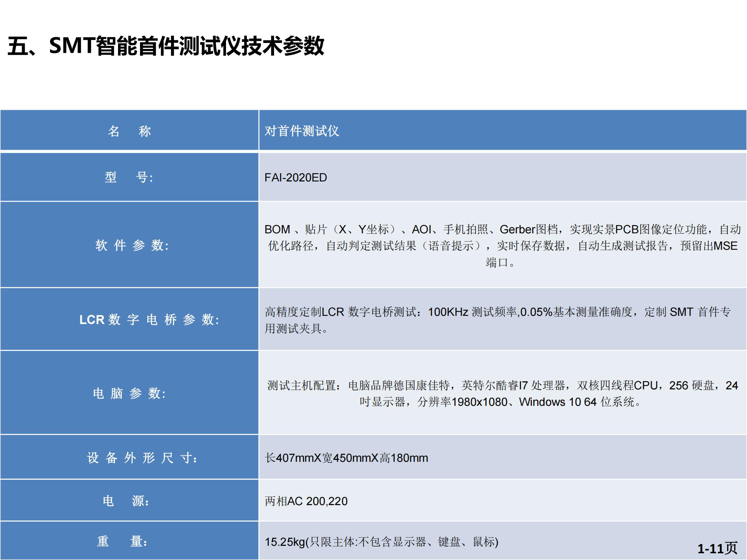Click the 两相AC 200,220 power value
This screenshot has width=747, height=560.
[306, 501]
